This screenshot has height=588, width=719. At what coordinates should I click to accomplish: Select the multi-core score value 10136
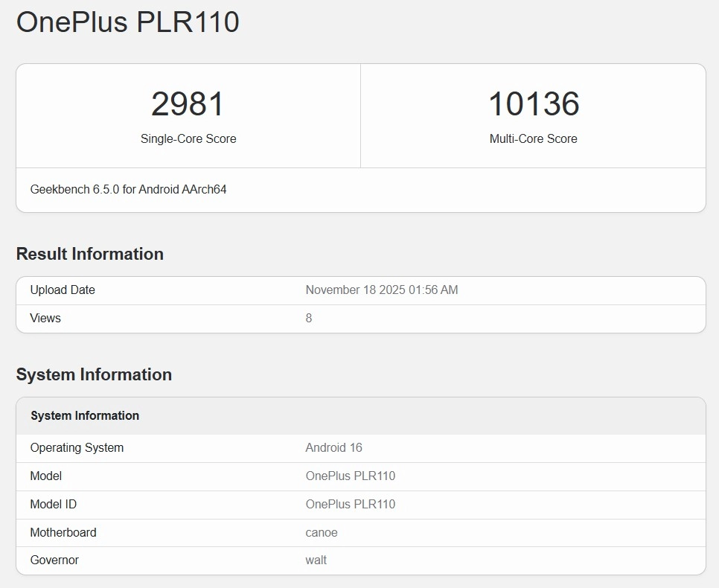533,104
